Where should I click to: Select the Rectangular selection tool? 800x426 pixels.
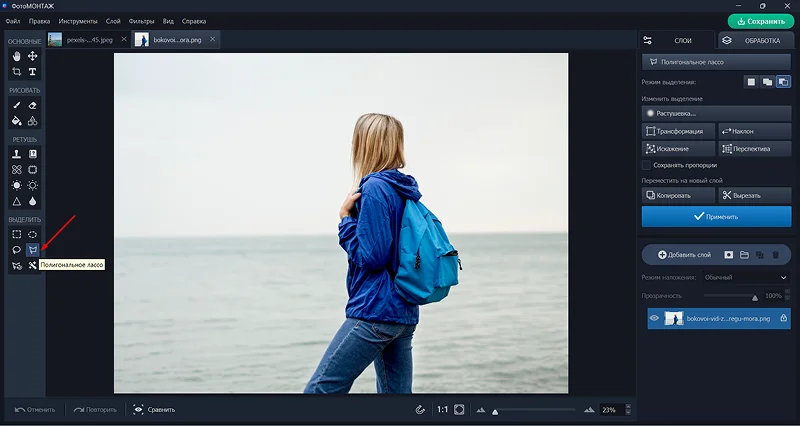17,234
